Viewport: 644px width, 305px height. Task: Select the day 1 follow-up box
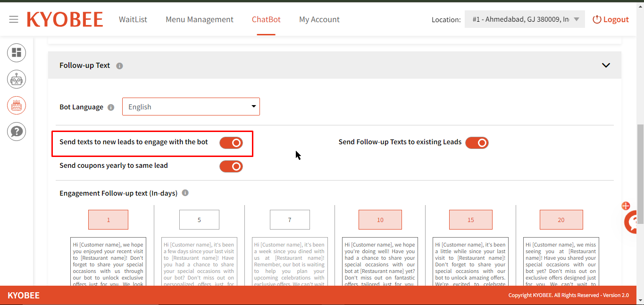tap(108, 220)
